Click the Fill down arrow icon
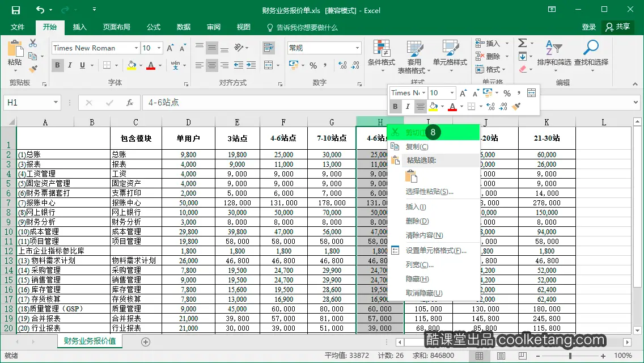Viewport: 644px width, 363px height. [523, 56]
